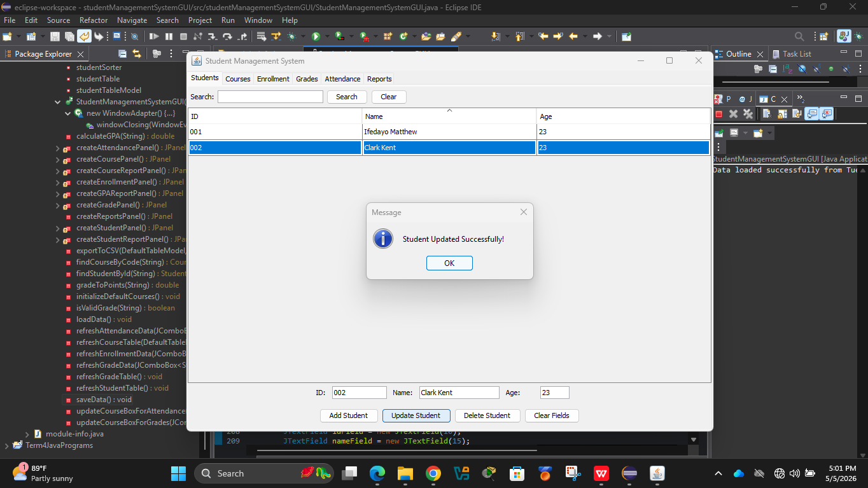Click the Add Student button
Screen dimensions: 868x488
(348, 415)
